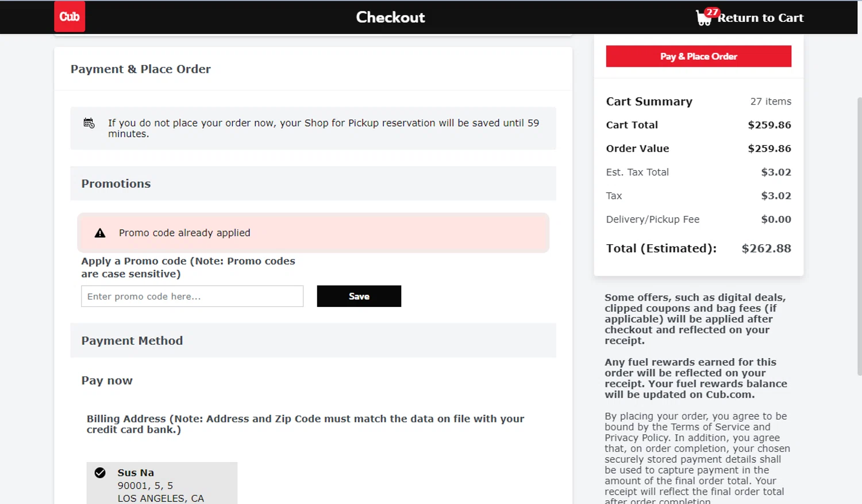Screen dimensions: 862x504
Task: Click the page's vertical scrollbar
Action: [x=859, y=236]
